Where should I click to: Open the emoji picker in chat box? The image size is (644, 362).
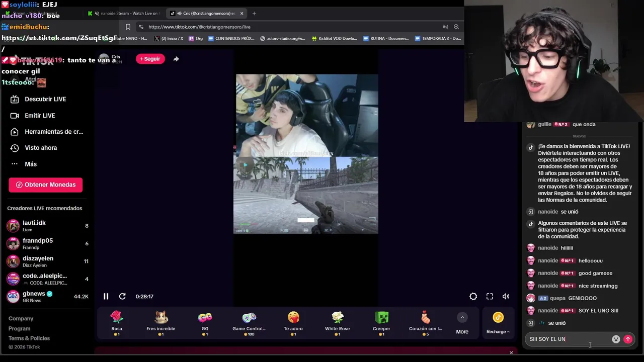click(x=616, y=339)
